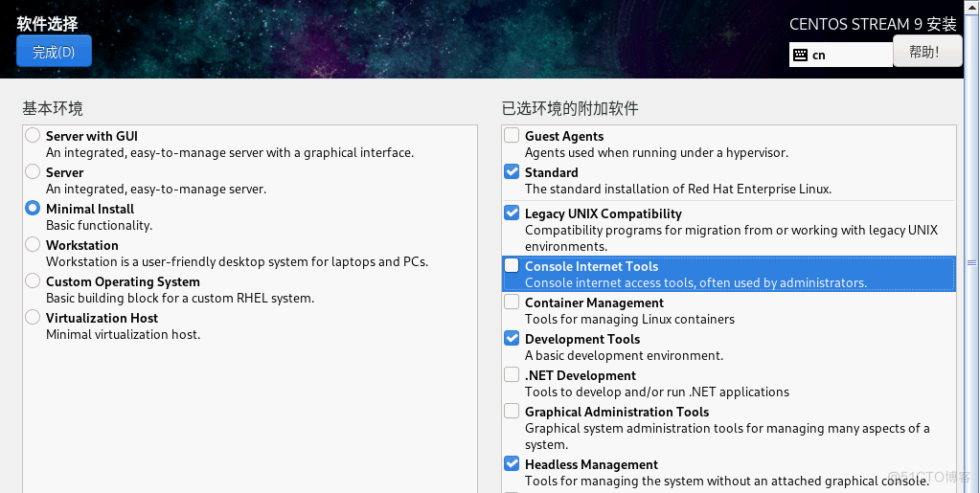Open help with the 帮助! button
The height and width of the screenshot is (493, 980).
[x=927, y=52]
